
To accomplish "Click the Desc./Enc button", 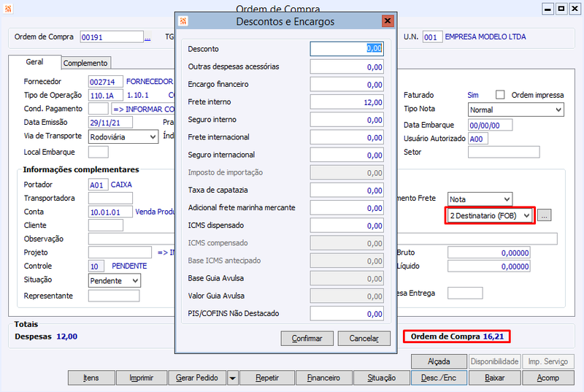I will (439, 378).
